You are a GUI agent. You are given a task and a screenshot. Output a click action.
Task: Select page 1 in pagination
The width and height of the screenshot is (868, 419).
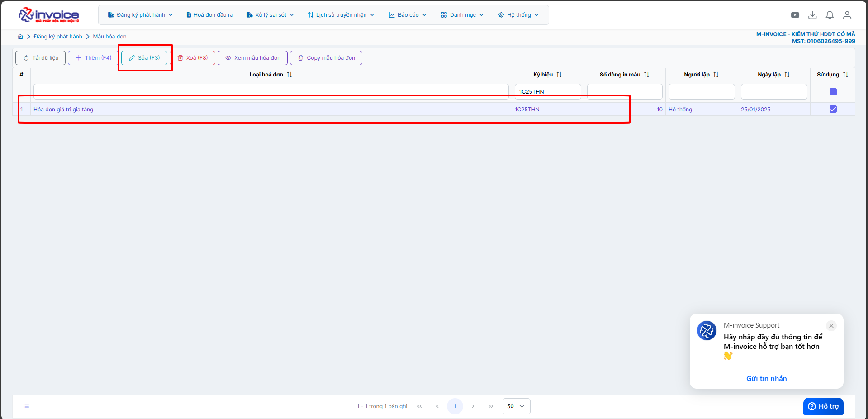[455, 406]
